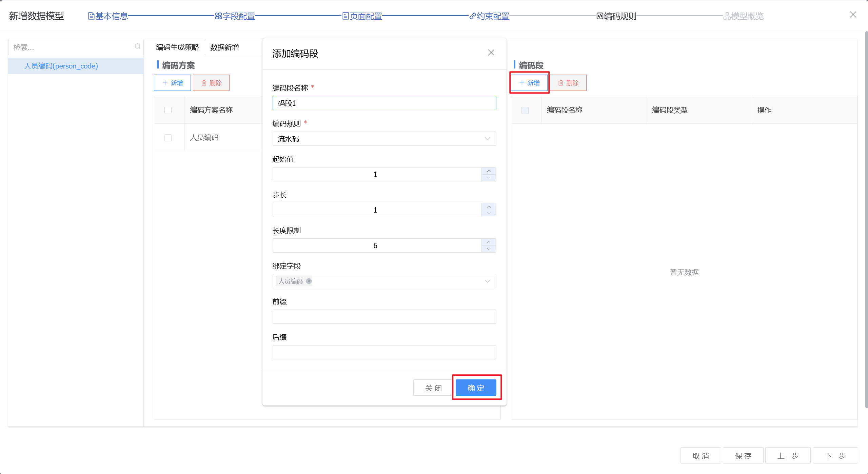This screenshot has height=474, width=868.
Task: Click the trash 删除 button under 编码段
Action: 568,83
